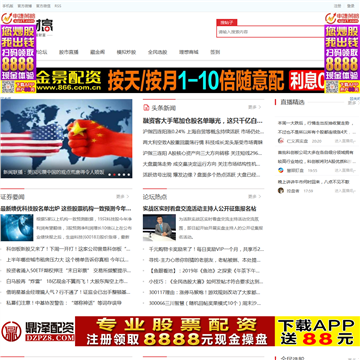
Task: Click 进入直播间 link of first live post
Action: 346,141
